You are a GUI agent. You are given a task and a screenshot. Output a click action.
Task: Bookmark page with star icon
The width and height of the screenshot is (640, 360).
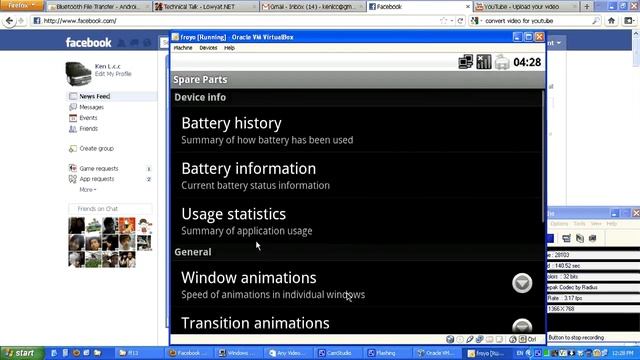443,20
